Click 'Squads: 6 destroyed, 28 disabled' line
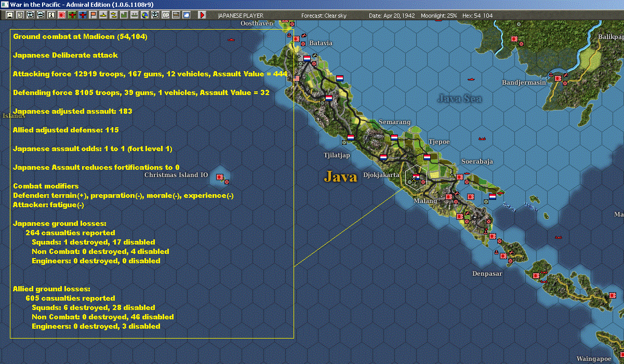Viewport: 624px width, 364px height. click(94, 307)
